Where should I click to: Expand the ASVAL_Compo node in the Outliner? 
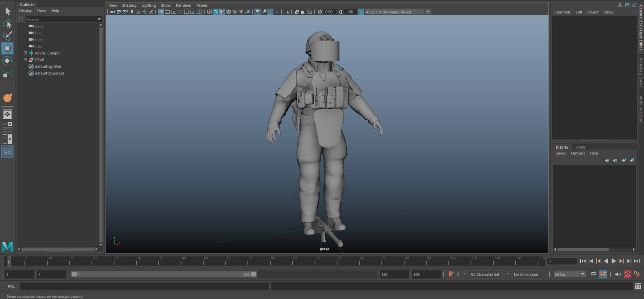pyautogui.click(x=25, y=53)
